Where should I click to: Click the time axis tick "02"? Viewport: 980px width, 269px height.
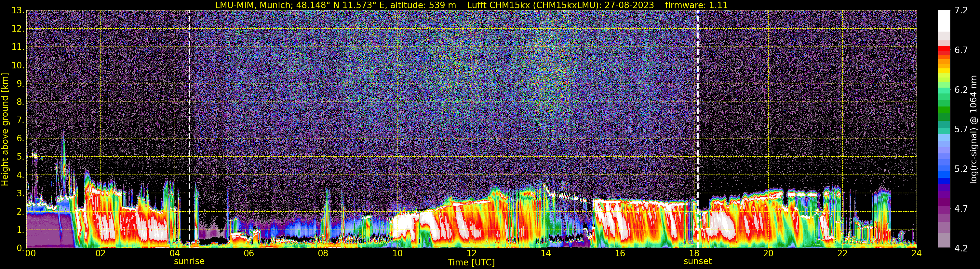tap(101, 254)
